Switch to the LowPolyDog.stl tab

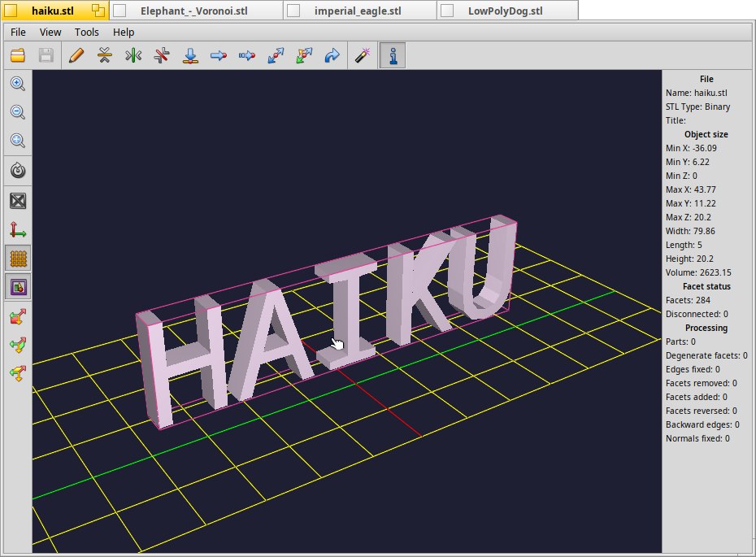click(506, 11)
